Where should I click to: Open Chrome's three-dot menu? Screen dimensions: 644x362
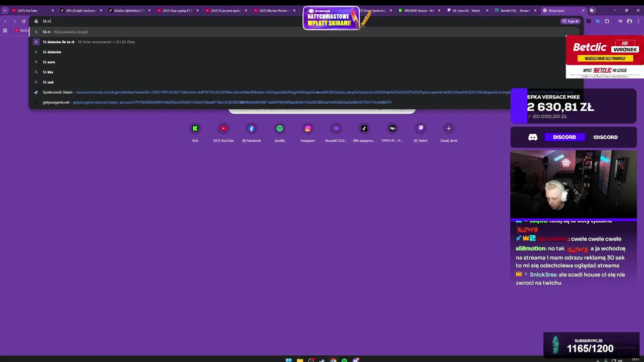[638, 21]
